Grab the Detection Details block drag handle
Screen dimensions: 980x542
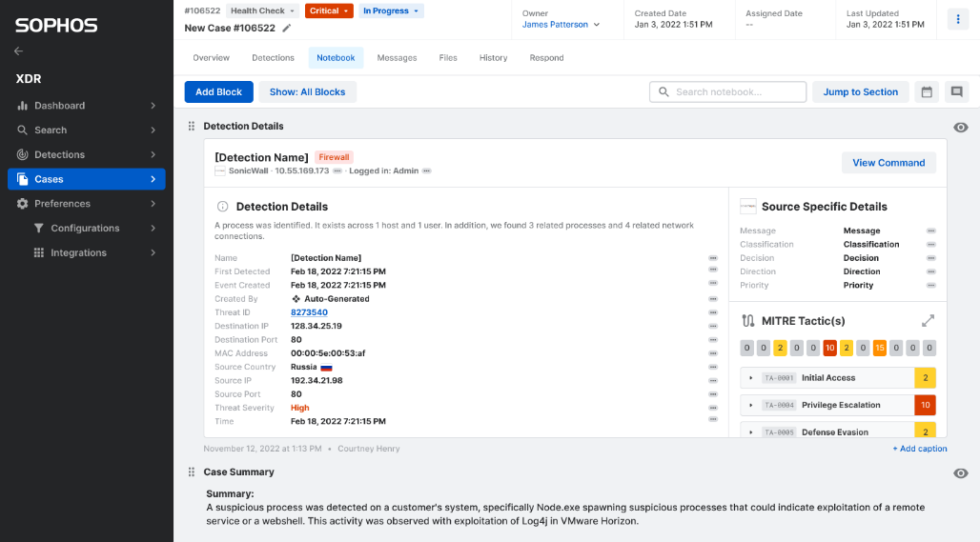[x=192, y=126]
